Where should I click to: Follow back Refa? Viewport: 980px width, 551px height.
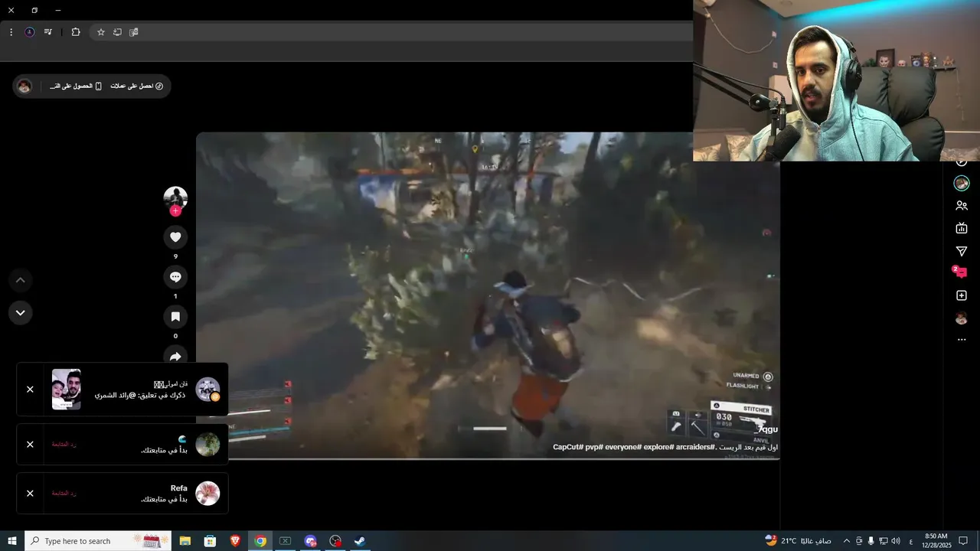click(64, 494)
